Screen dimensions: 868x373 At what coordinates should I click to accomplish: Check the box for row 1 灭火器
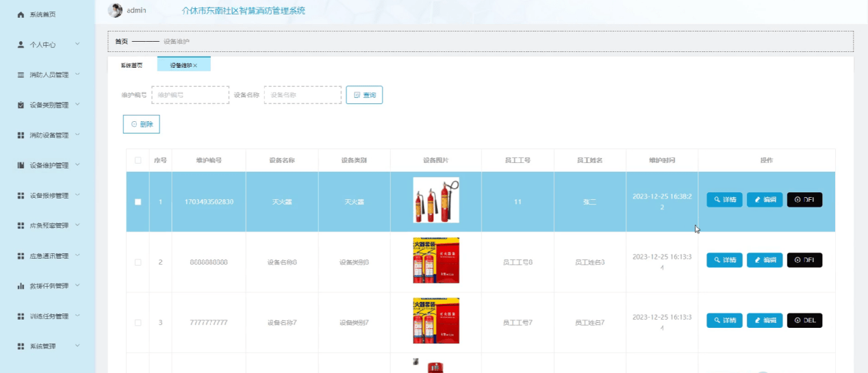click(138, 202)
